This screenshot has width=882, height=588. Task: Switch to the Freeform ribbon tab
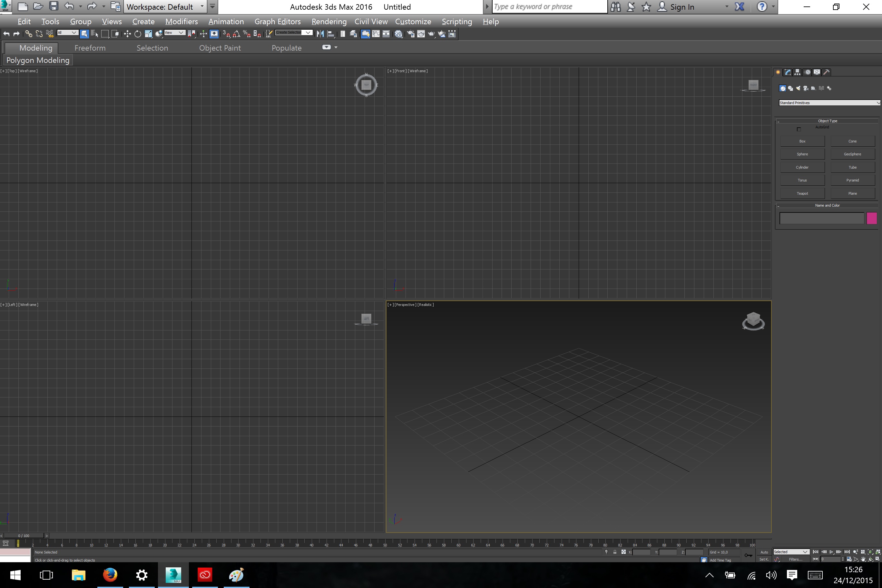[x=90, y=48]
